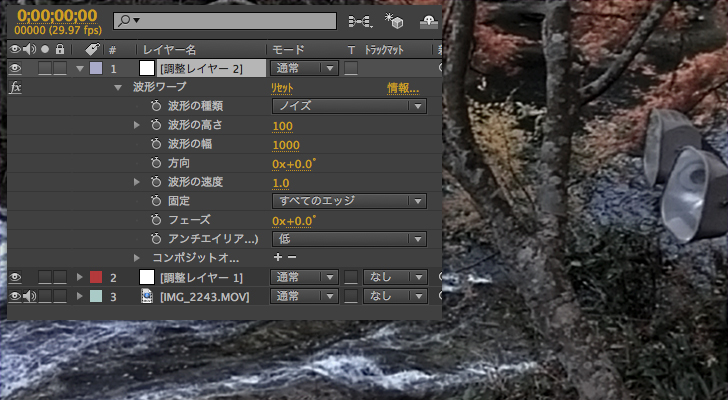Click the composition mini-flowchart icon

click(358, 20)
